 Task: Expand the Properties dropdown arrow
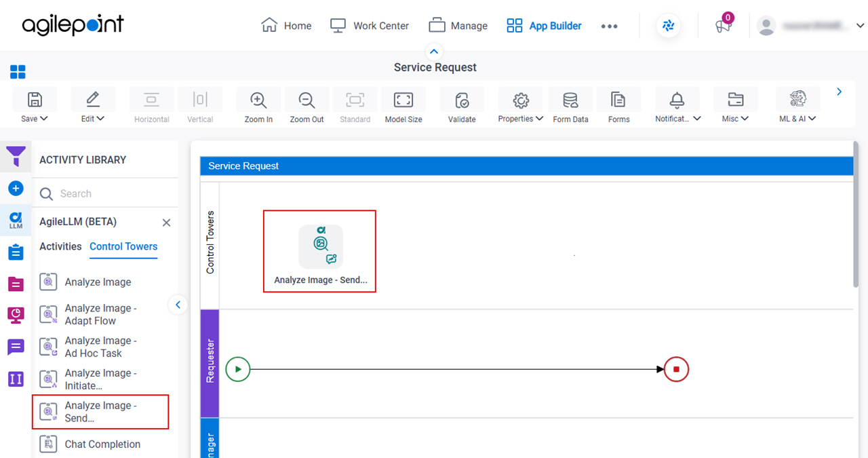[540, 118]
